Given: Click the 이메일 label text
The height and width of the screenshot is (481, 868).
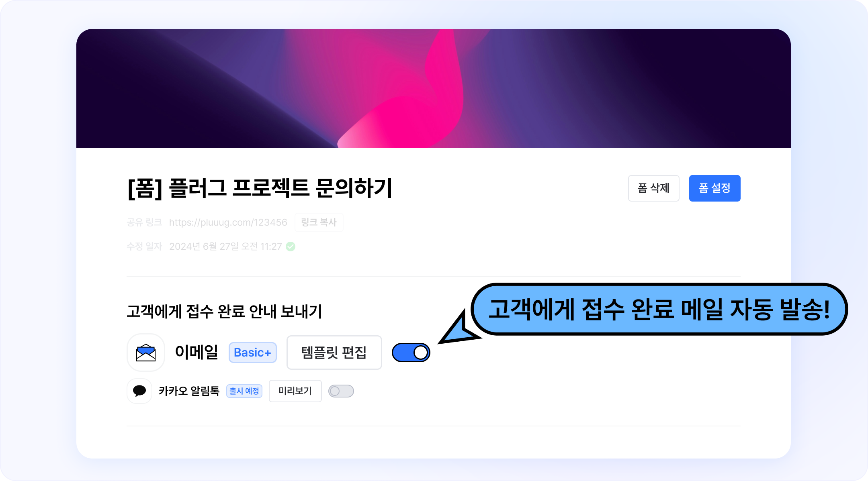Looking at the screenshot, I should pos(197,352).
